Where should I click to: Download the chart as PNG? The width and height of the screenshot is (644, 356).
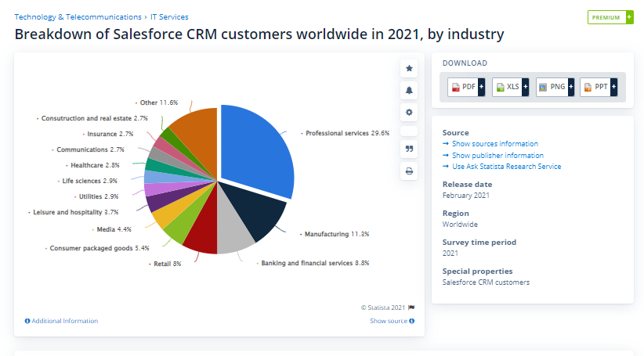[555, 87]
